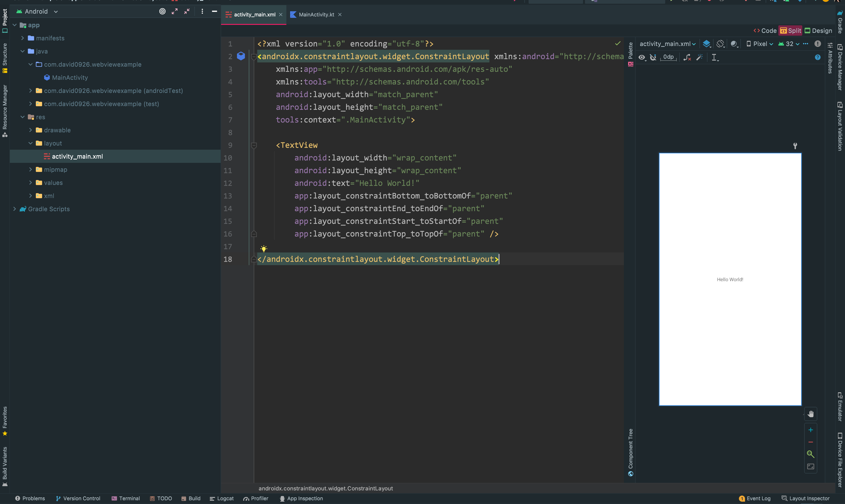Click the zoom in plus button

[810, 430]
